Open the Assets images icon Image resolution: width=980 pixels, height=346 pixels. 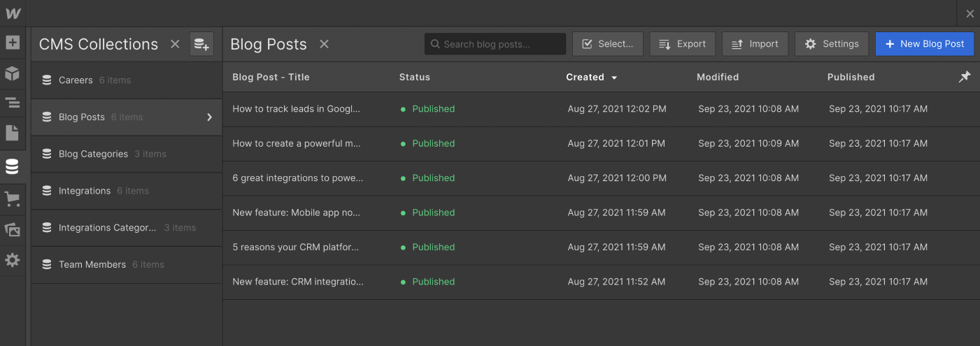tap(13, 229)
